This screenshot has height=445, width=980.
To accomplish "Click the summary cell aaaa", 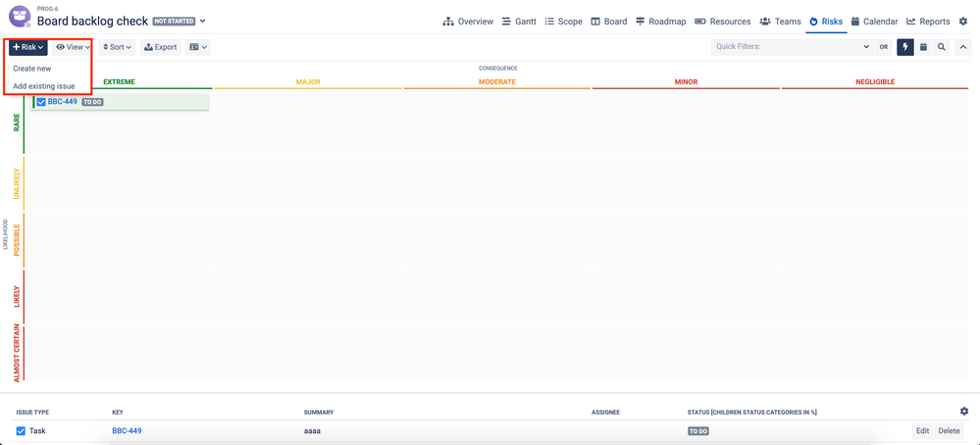I will (x=313, y=430).
